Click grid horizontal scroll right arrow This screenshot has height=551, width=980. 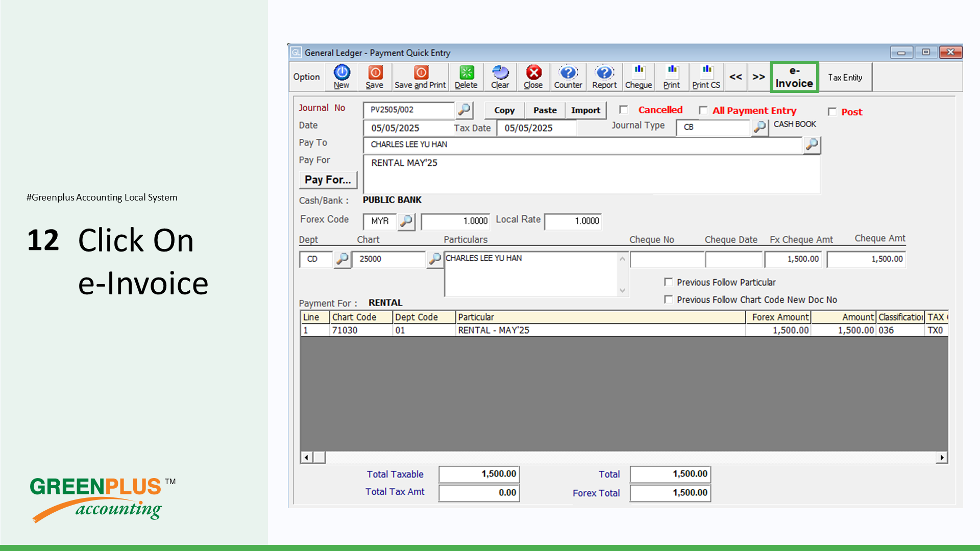pos(942,458)
